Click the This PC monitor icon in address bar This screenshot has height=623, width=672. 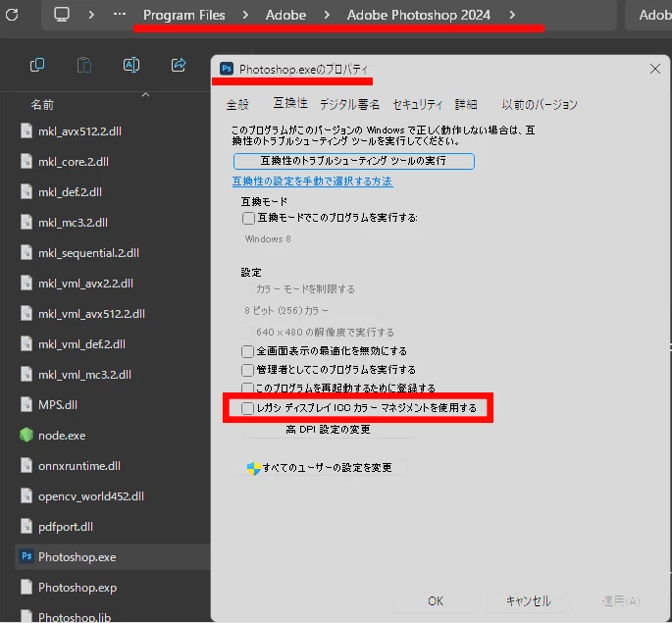[61, 15]
